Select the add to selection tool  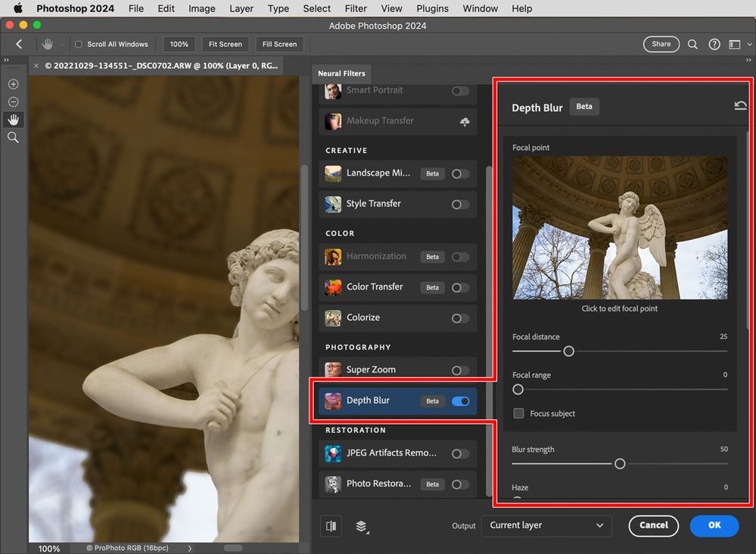click(x=13, y=84)
